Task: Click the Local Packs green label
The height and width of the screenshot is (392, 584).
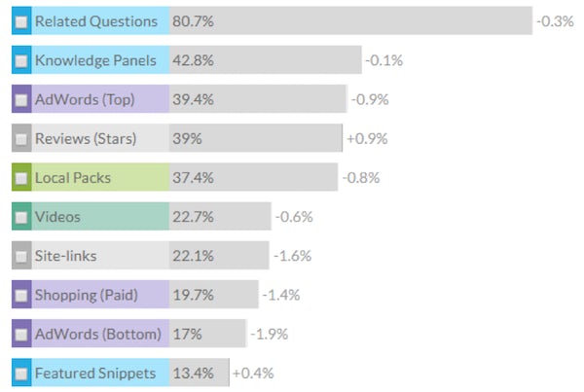Action: [x=73, y=178]
